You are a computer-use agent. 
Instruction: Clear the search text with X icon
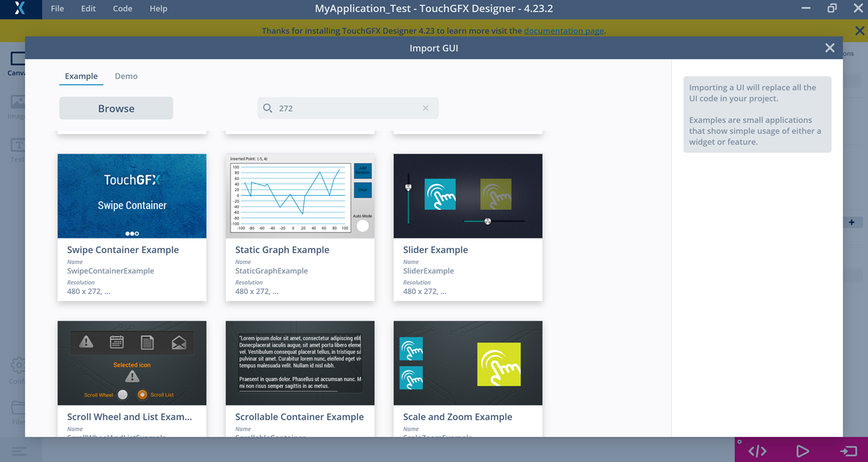426,108
